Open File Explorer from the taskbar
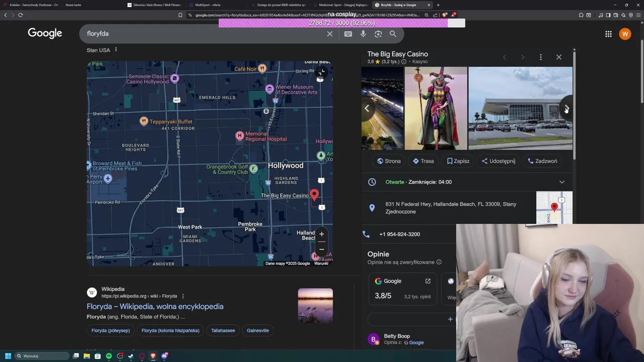 pos(87,356)
